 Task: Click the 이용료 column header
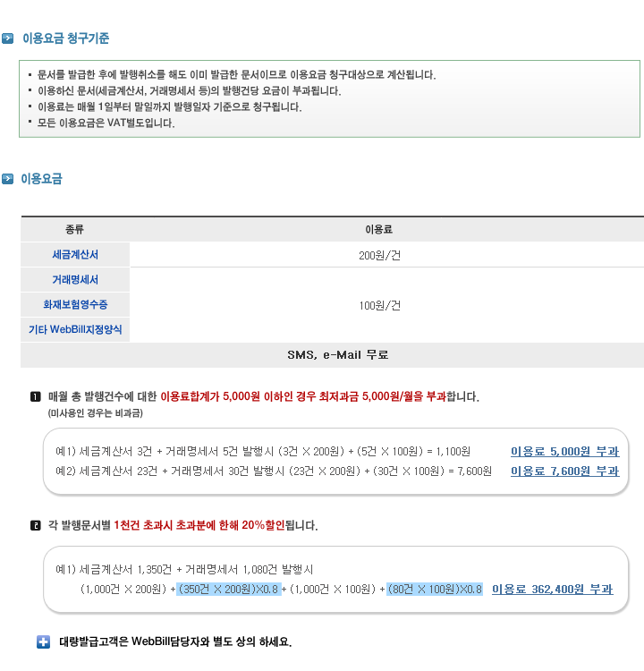(x=378, y=229)
